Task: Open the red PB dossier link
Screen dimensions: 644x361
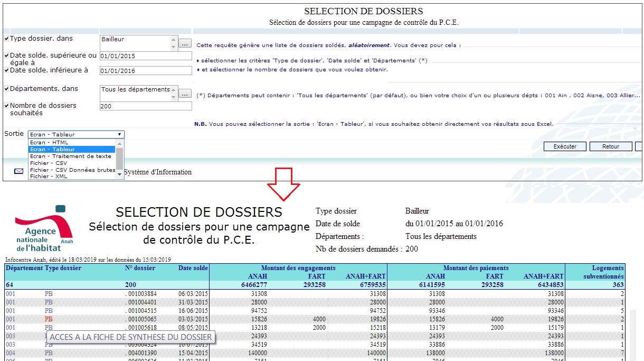Action: tap(49, 319)
